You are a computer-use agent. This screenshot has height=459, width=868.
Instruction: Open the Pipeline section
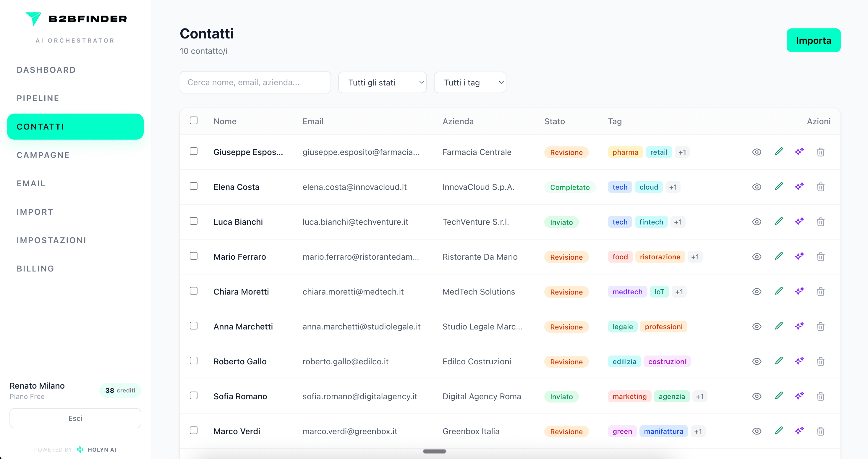[38, 98]
